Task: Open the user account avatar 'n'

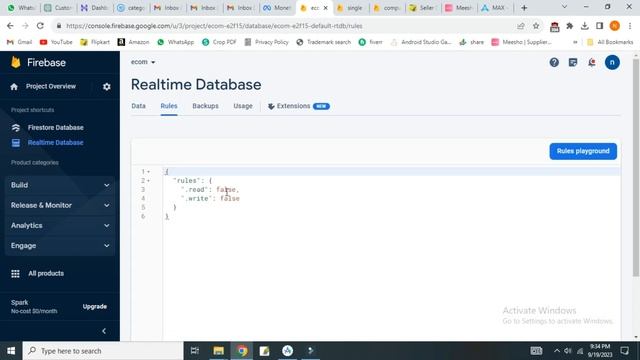Action: click(612, 62)
